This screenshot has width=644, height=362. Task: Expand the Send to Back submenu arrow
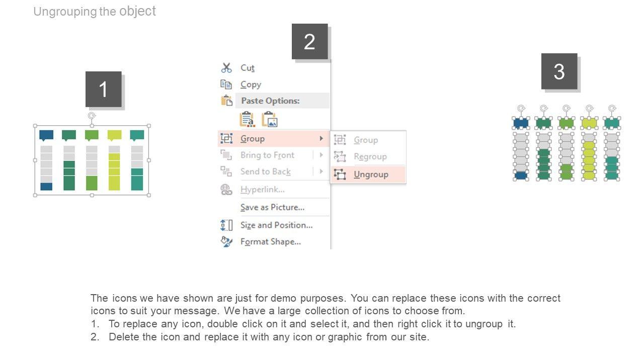tap(321, 171)
